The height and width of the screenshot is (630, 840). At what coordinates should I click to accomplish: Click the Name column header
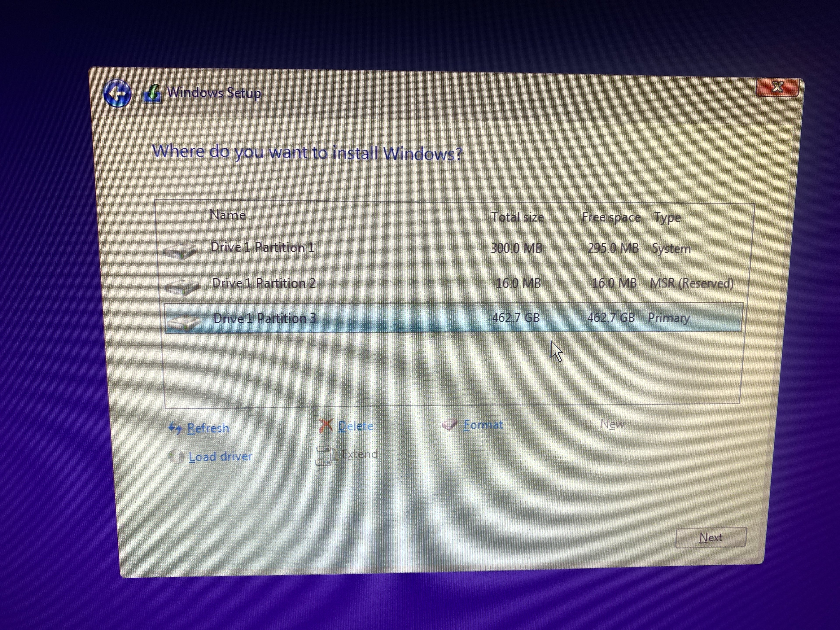227,215
